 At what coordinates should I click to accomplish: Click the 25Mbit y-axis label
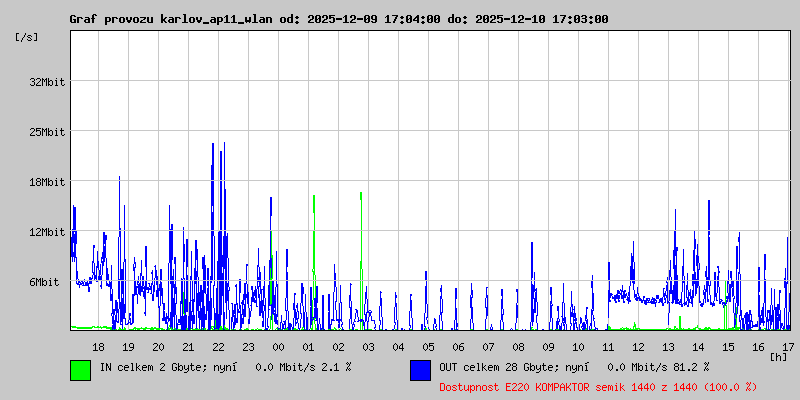point(47,132)
